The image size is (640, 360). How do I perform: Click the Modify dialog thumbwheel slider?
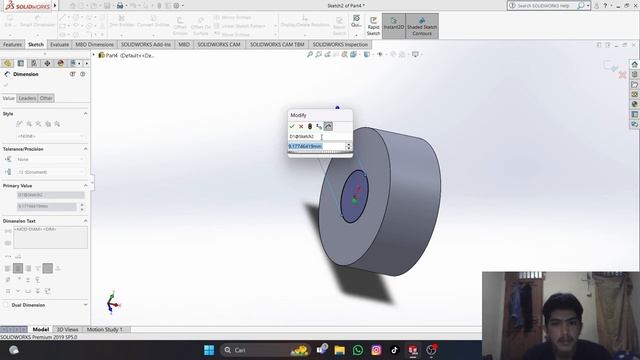click(320, 152)
